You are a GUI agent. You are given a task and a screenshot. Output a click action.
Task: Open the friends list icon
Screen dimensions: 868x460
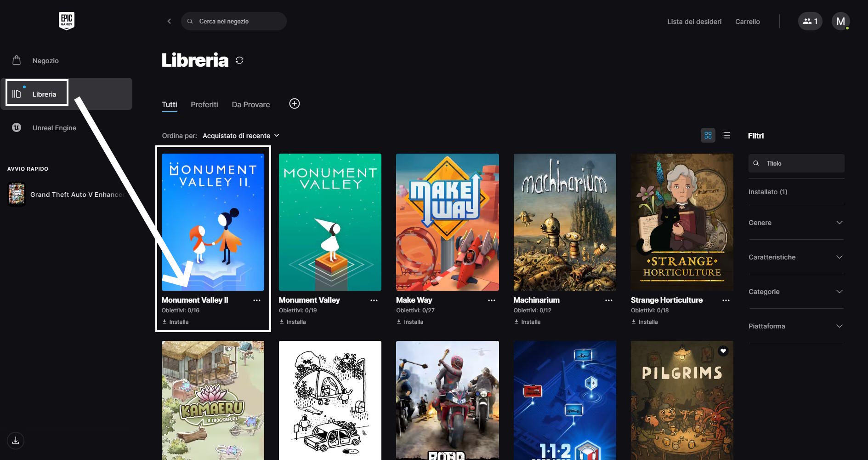810,21
